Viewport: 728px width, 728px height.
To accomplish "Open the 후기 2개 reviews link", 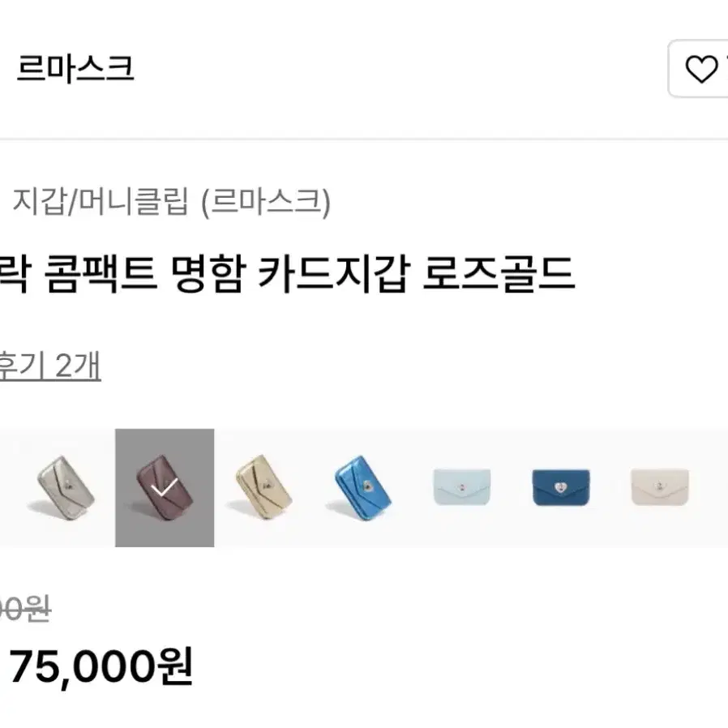I will 50,366.
